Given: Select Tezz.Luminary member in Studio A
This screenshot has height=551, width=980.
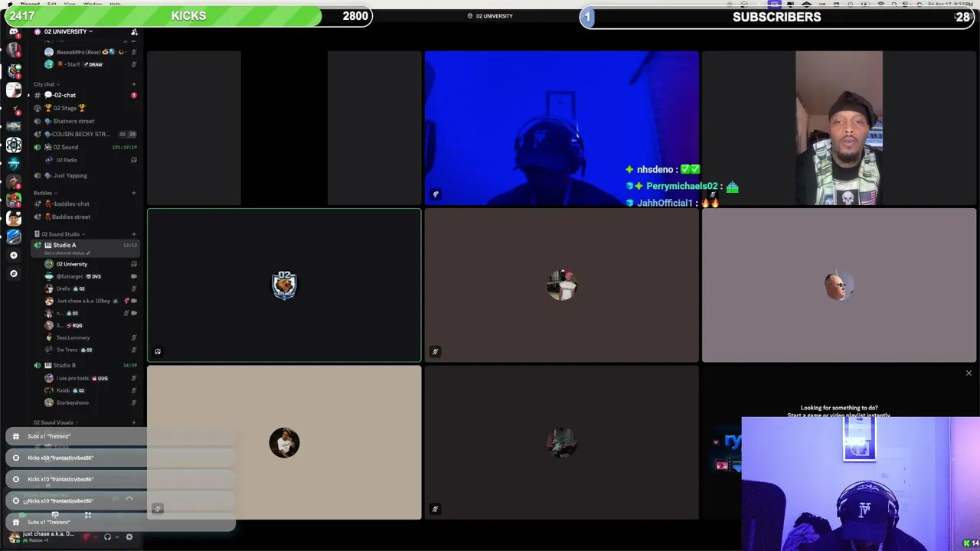Looking at the screenshot, I should point(90,337).
